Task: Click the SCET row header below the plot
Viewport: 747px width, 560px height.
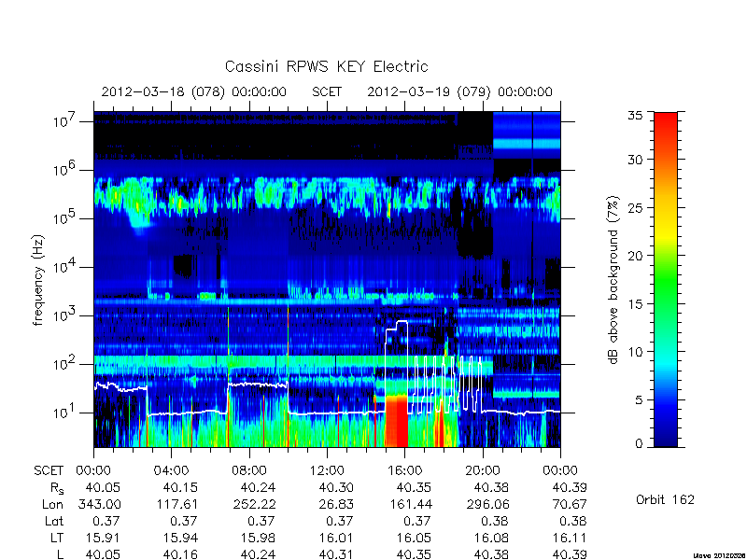Action: 49,471
